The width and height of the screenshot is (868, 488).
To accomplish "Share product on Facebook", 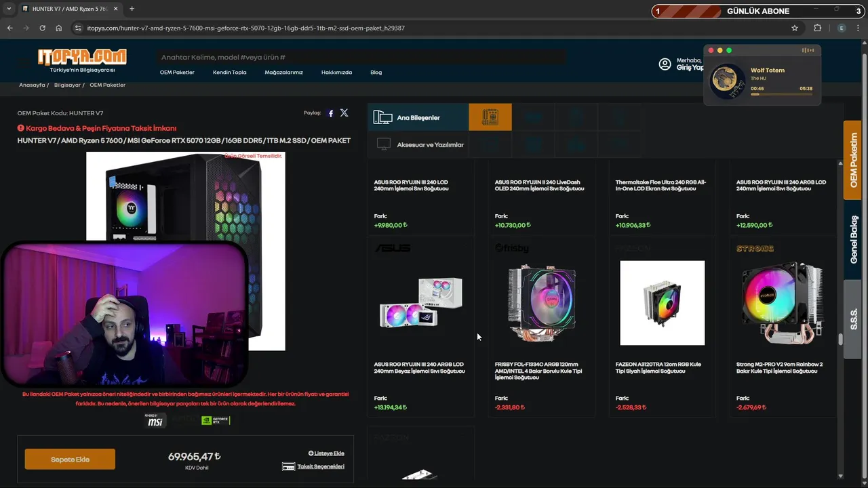I will (331, 113).
